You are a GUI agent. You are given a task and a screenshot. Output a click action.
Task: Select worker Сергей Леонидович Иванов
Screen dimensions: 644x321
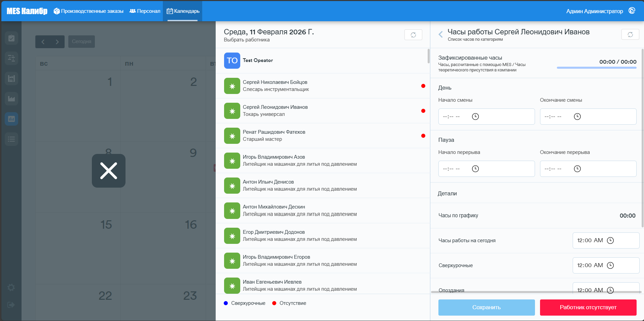click(x=322, y=111)
